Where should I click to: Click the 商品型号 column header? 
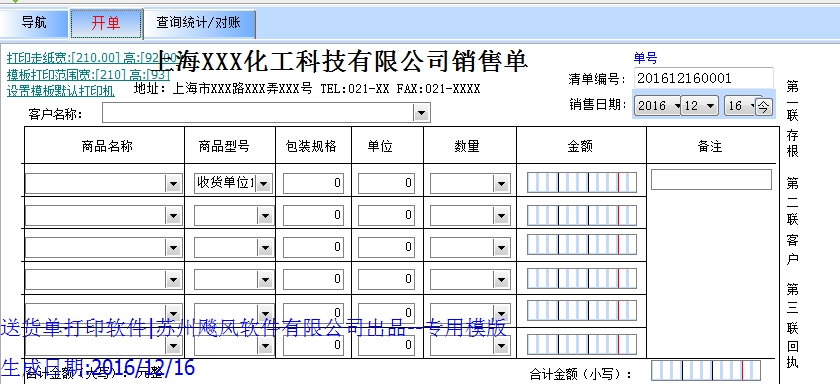tap(224, 146)
